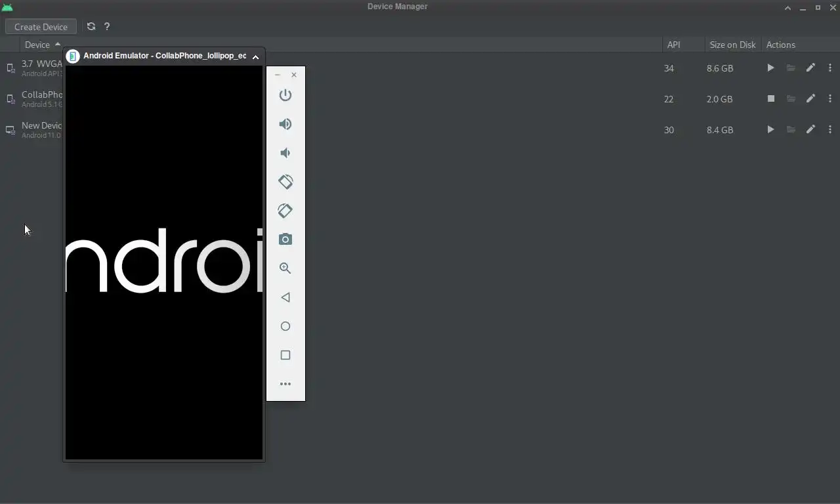Click the emulator power button

(x=285, y=95)
